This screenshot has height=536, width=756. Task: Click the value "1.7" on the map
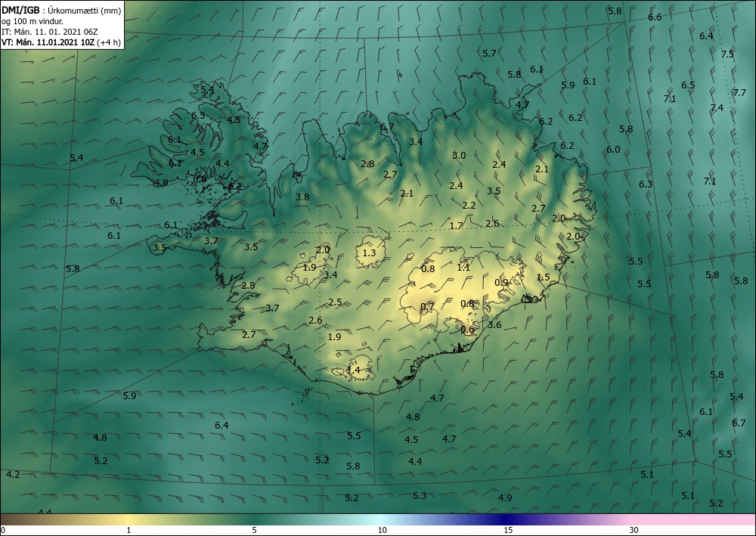[x=456, y=225]
